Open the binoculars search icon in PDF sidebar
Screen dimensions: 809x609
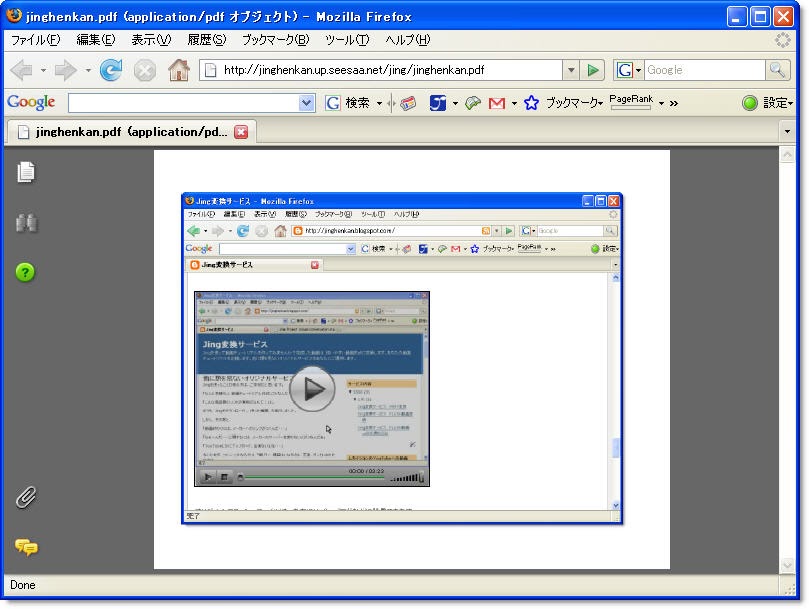pyautogui.click(x=26, y=222)
